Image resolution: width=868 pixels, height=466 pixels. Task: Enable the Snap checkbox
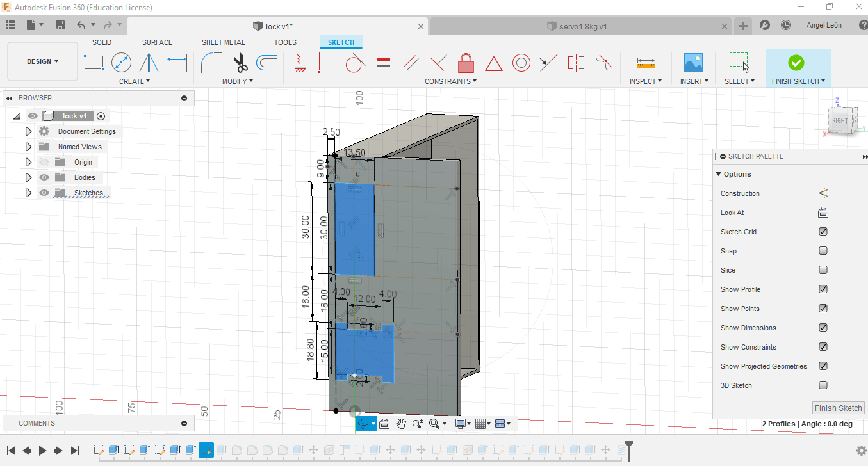click(x=823, y=251)
